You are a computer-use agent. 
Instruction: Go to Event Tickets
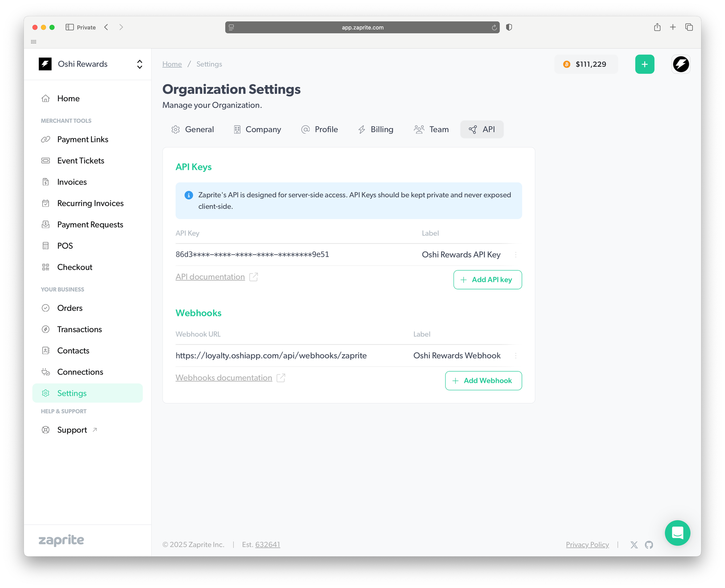coord(87,160)
